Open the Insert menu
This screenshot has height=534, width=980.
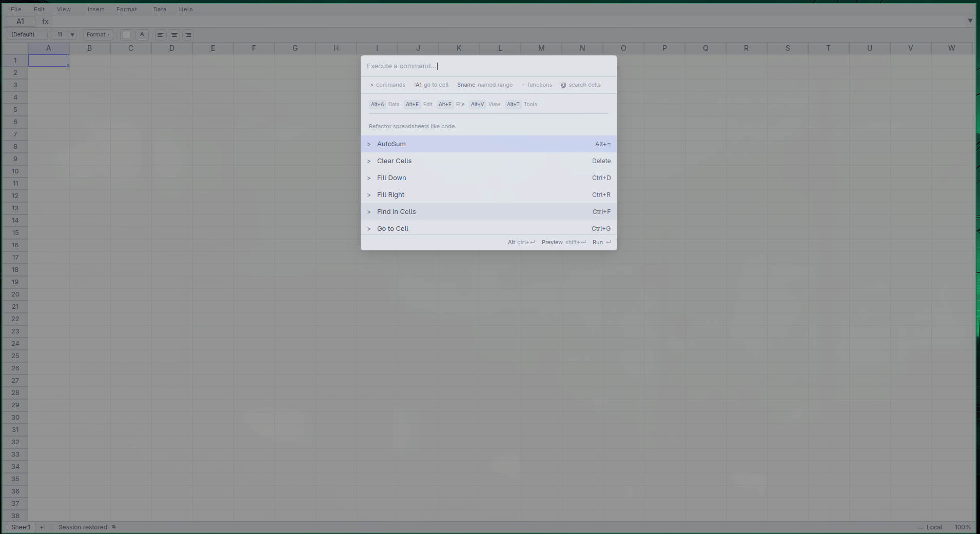(95, 9)
